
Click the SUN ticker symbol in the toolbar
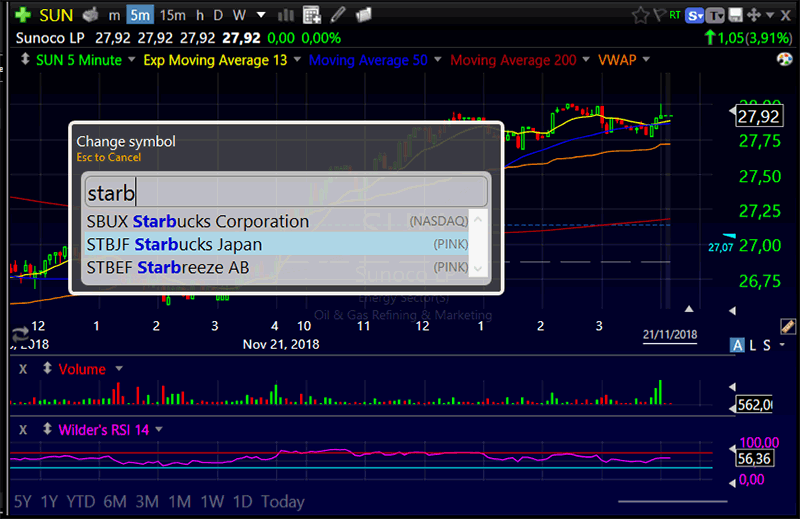[56, 15]
